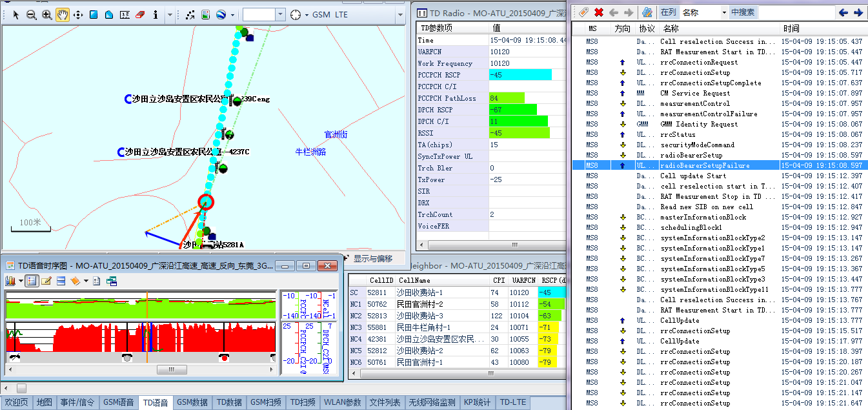This screenshot has height=410, width=868.
Task: Open the TD数据 tab
Action: [x=229, y=402]
